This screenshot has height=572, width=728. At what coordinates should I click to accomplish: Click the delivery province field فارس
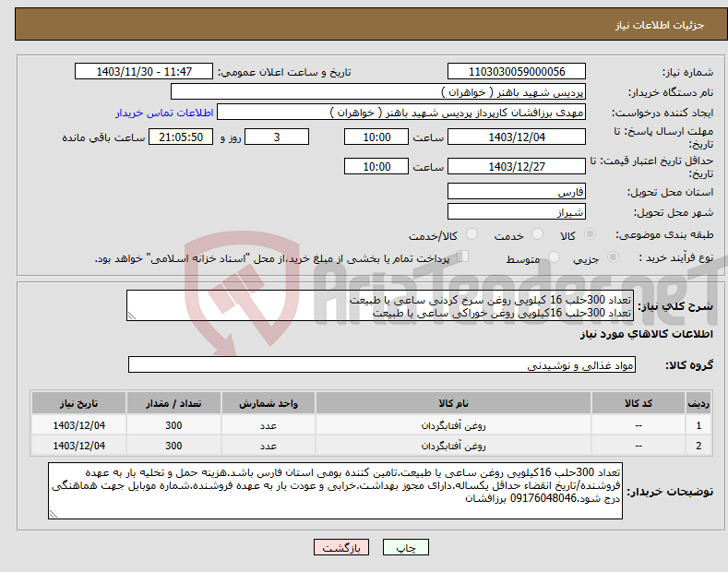point(517,191)
